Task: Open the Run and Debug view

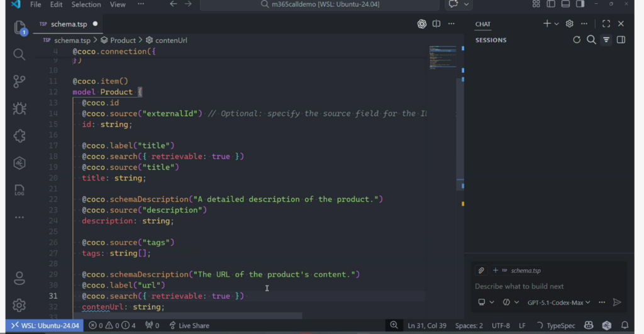Action: point(19,108)
